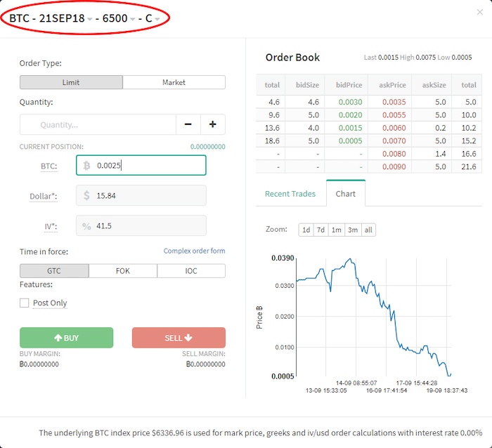The height and width of the screenshot is (448, 492).
Task: Close the order dialog with X
Action: (x=479, y=12)
